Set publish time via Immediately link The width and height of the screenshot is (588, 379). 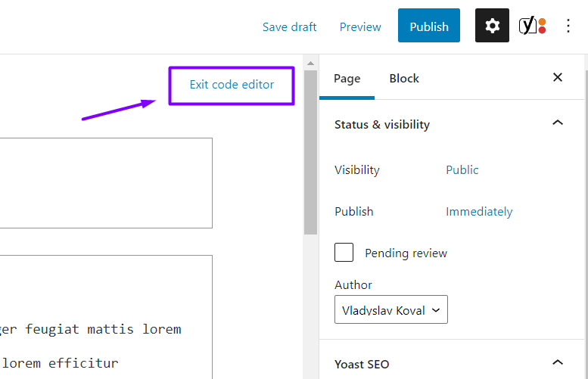point(479,211)
